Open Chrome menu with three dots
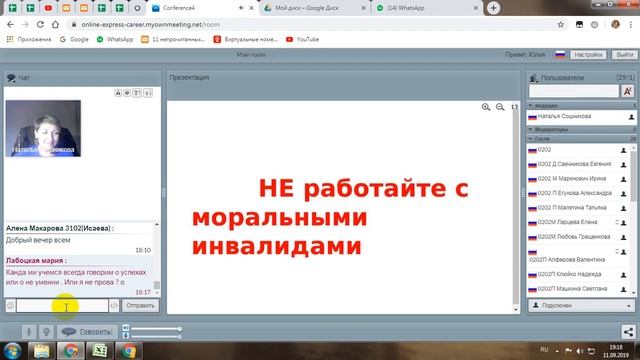640x360 pixels. tap(631, 24)
